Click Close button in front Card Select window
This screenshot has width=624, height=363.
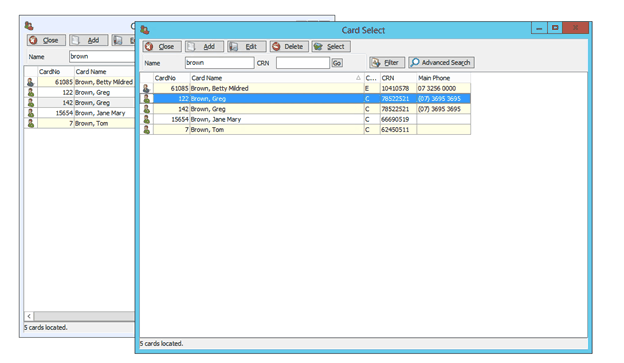[162, 47]
